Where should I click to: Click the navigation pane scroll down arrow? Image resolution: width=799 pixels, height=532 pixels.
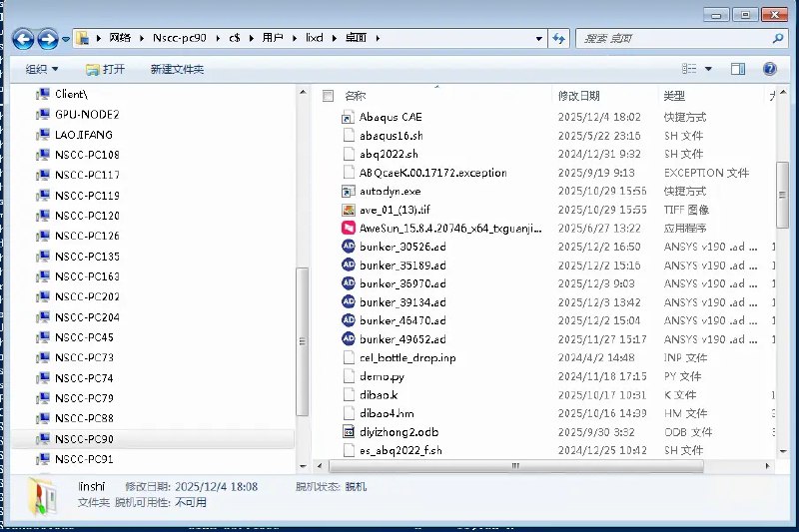pyautogui.click(x=304, y=466)
